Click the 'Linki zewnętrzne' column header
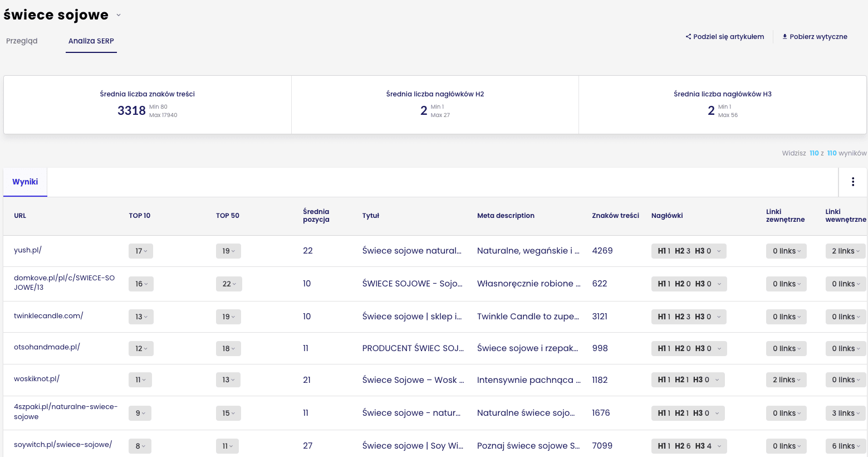This screenshot has height=457, width=868. coord(785,216)
